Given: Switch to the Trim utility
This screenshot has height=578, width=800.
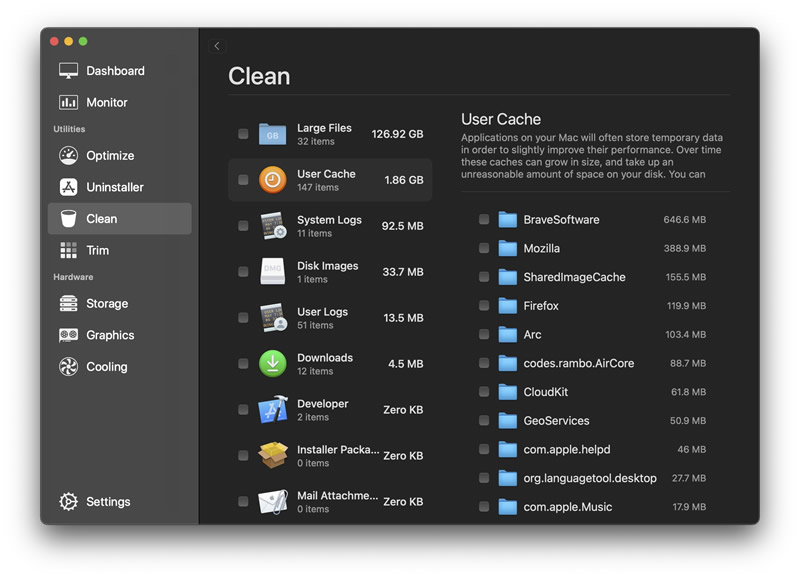Looking at the screenshot, I should 119,250.
